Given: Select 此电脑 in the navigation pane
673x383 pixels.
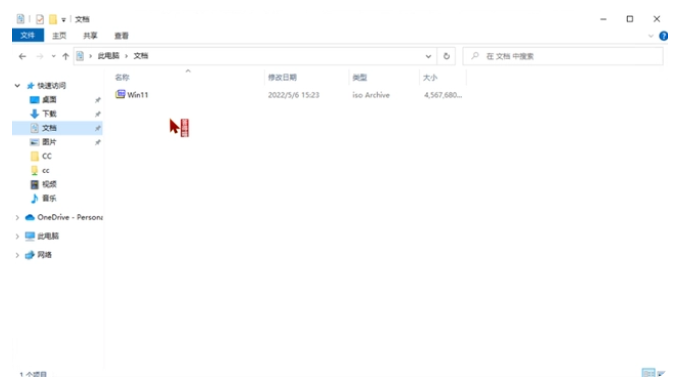Looking at the screenshot, I should point(48,236).
